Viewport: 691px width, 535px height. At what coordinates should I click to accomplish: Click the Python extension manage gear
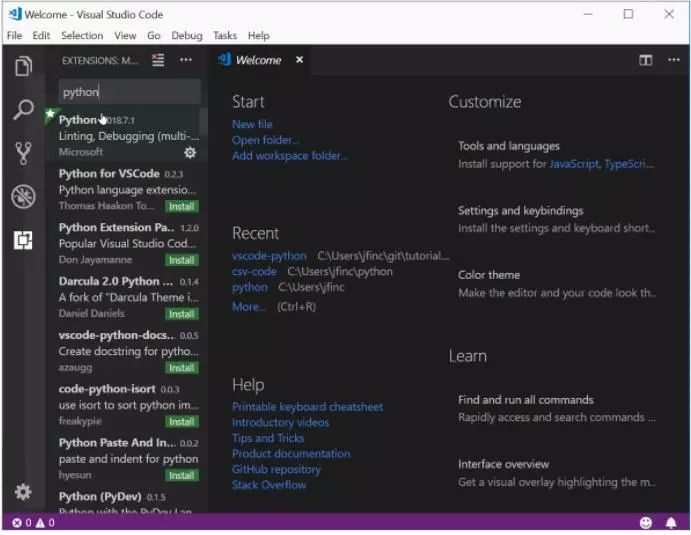[x=190, y=152]
